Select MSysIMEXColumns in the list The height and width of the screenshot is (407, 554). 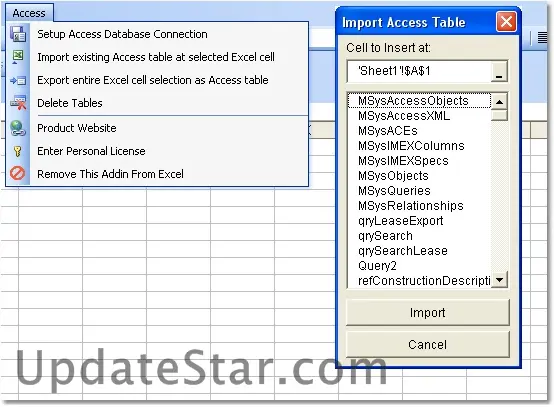point(419,146)
